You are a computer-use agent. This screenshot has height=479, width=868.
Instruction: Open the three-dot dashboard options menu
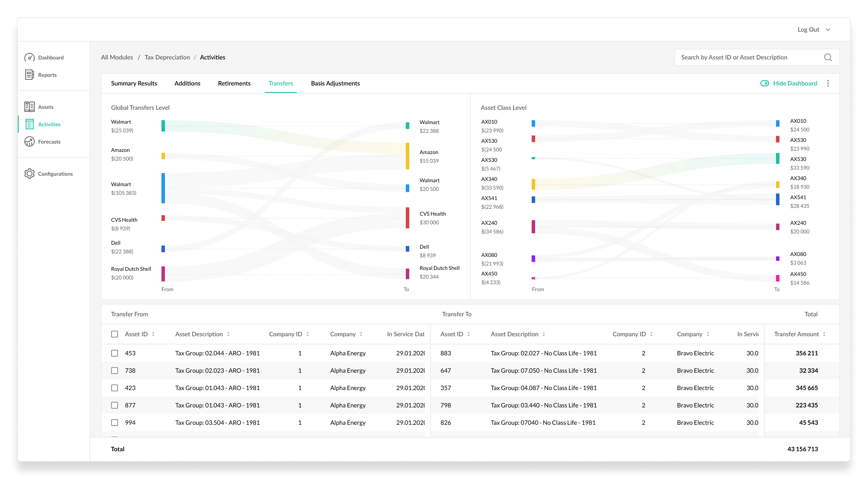tap(828, 83)
